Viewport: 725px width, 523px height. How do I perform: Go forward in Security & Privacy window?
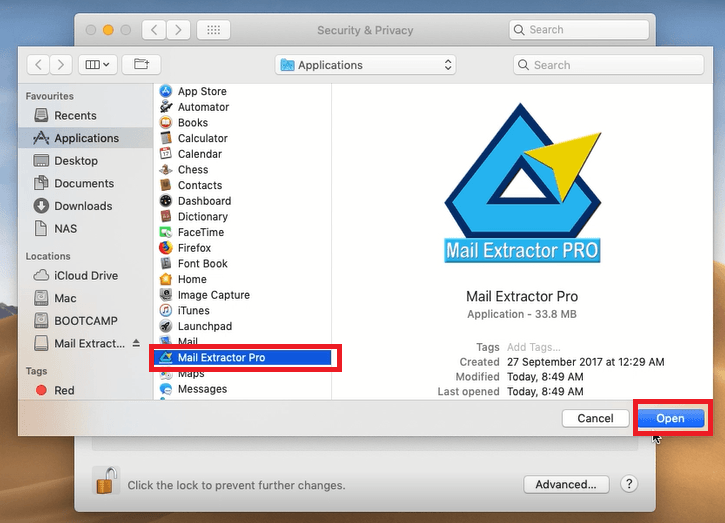click(178, 30)
